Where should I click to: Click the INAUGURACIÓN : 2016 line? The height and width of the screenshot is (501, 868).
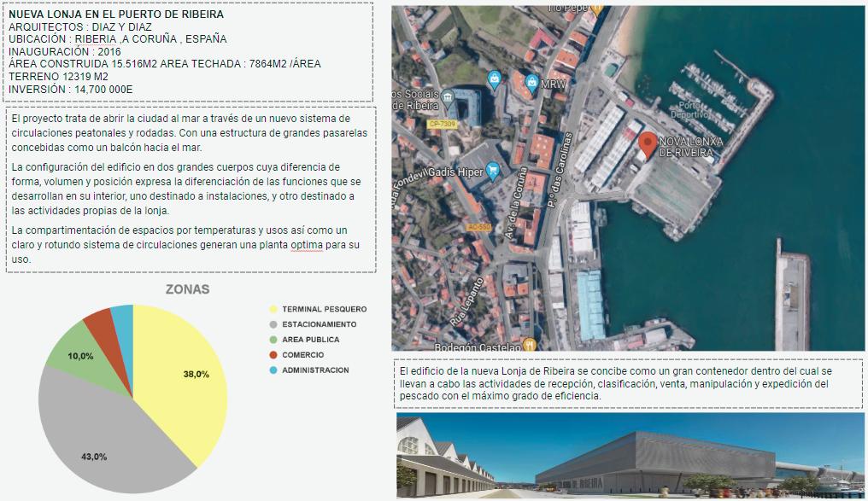[x=65, y=52]
